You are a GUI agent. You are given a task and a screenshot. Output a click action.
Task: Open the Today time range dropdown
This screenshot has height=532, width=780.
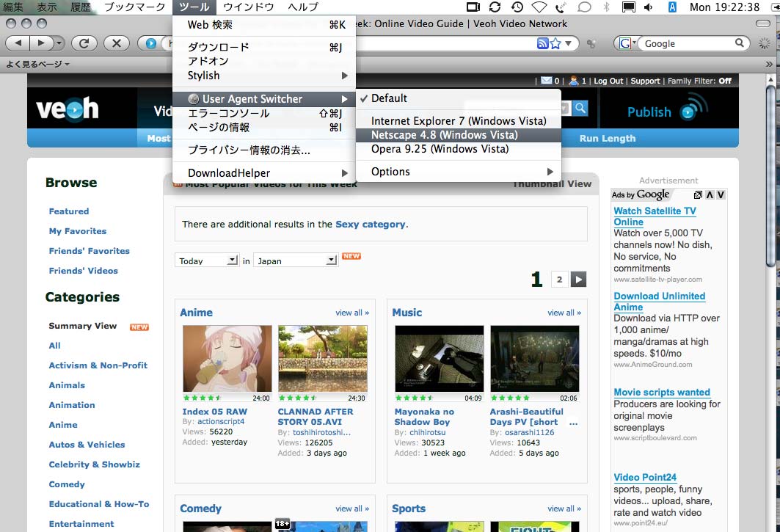[x=206, y=260]
